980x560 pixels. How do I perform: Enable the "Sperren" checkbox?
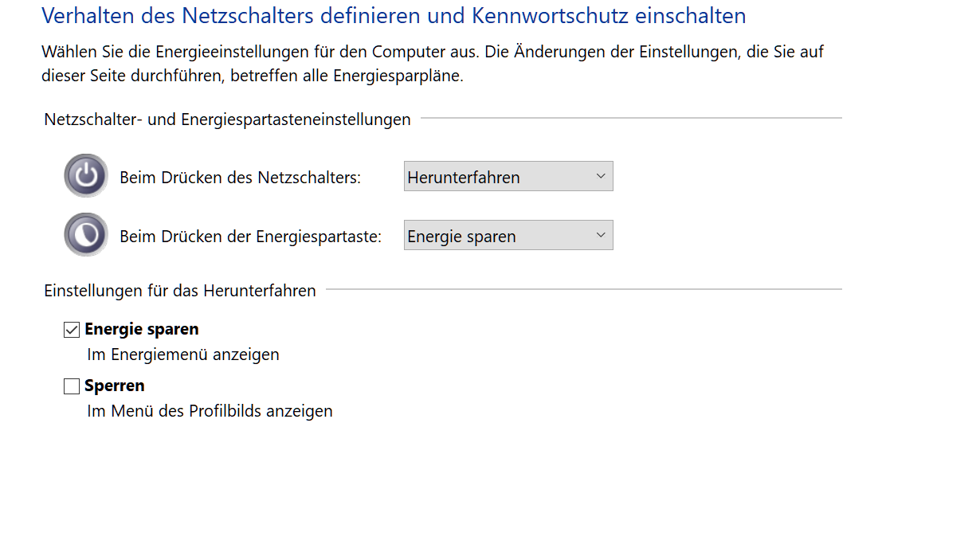pyautogui.click(x=72, y=386)
